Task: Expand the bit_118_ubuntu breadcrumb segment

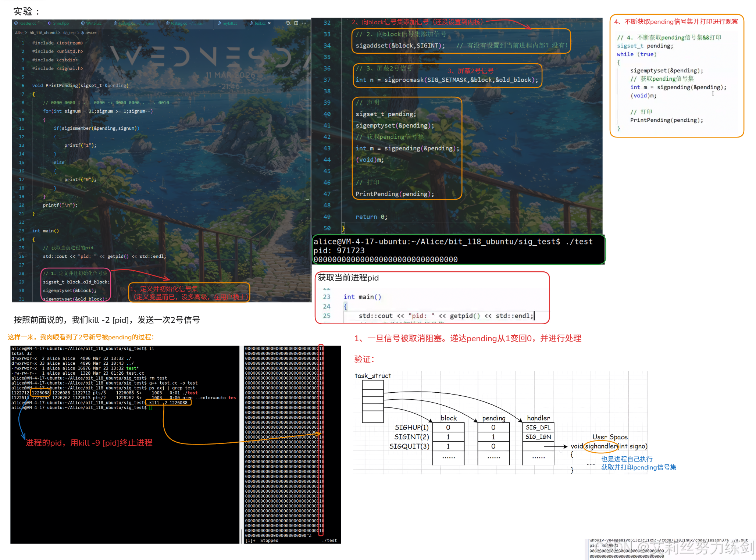Action: click(x=43, y=33)
